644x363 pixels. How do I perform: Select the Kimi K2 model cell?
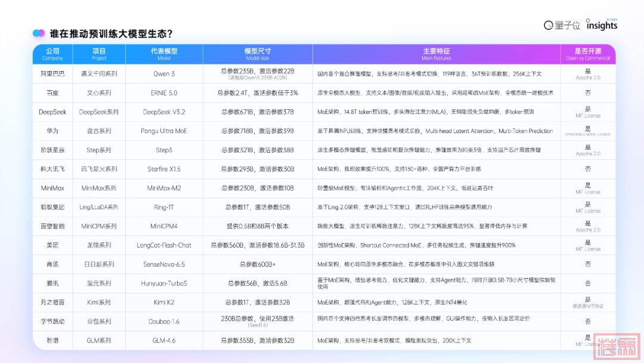[x=164, y=302]
